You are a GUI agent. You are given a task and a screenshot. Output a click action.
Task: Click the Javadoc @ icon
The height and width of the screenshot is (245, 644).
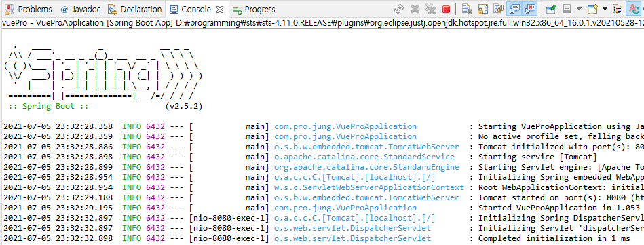coord(64,9)
